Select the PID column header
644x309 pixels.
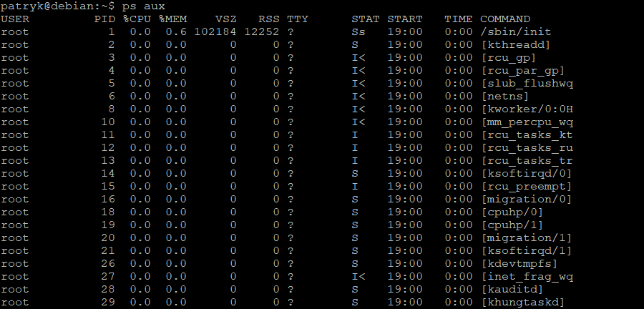pyautogui.click(x=104, y=19)
